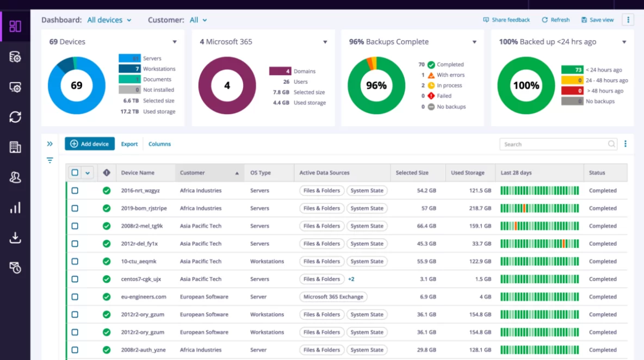Viewport: 644px width, 360px height.
Task: Expand the 69 Devices widget dropdown arrow
Action: (175, 42)
